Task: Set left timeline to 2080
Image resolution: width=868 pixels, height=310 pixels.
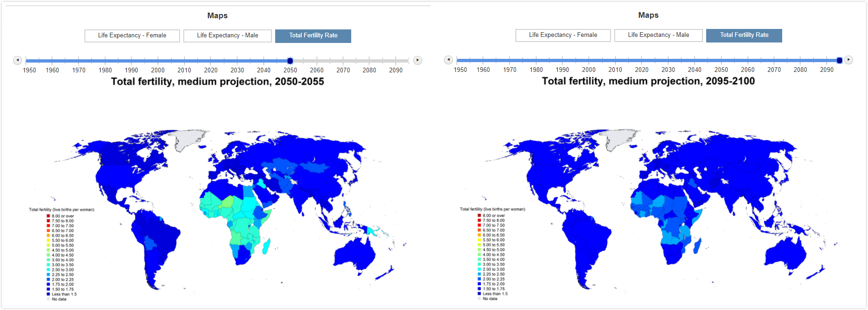Action: [x=369, y=61]
